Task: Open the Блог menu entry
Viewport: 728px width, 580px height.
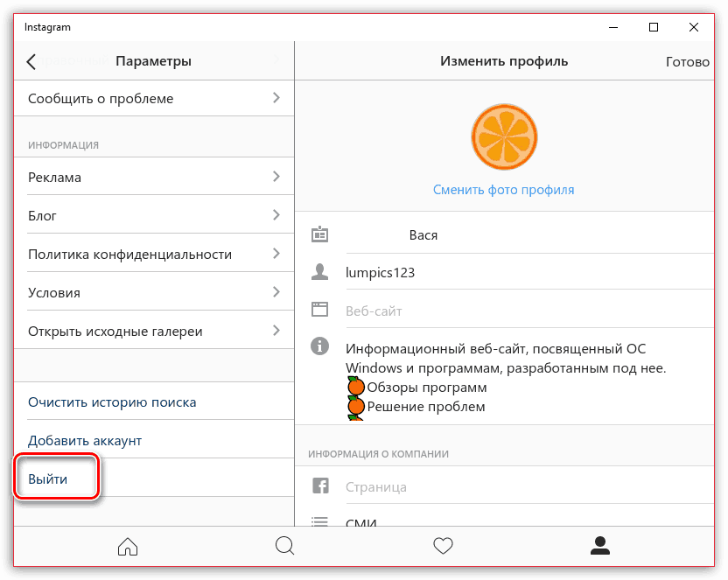Action: 154,215
